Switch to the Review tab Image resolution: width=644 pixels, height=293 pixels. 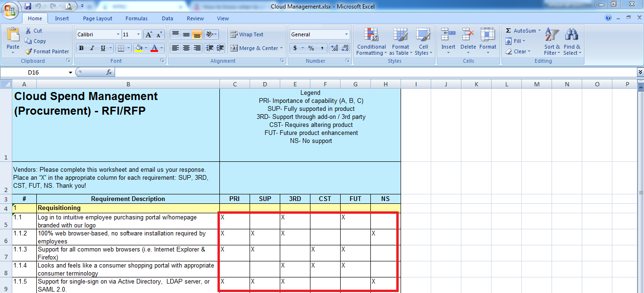(x=195, y=18)
